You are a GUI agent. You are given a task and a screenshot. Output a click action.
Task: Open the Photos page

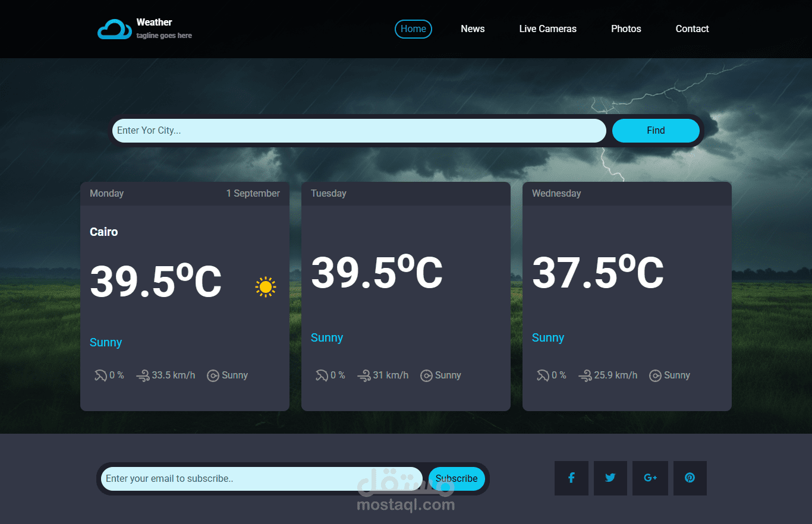(x=626, y=29)
